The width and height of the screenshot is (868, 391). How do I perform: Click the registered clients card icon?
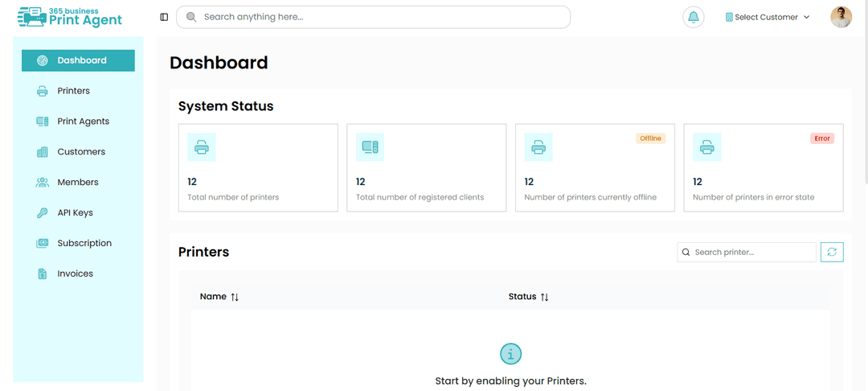coord(370,147)
